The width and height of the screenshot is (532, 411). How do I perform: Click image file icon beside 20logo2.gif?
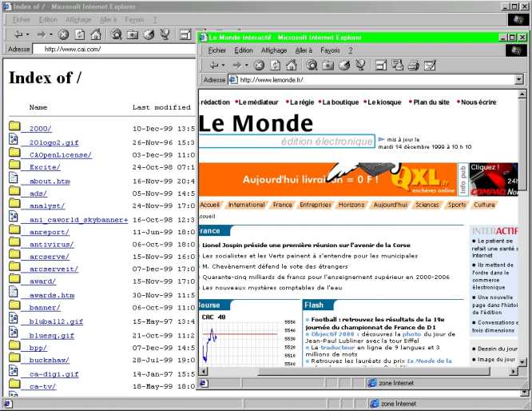point(14,139)
